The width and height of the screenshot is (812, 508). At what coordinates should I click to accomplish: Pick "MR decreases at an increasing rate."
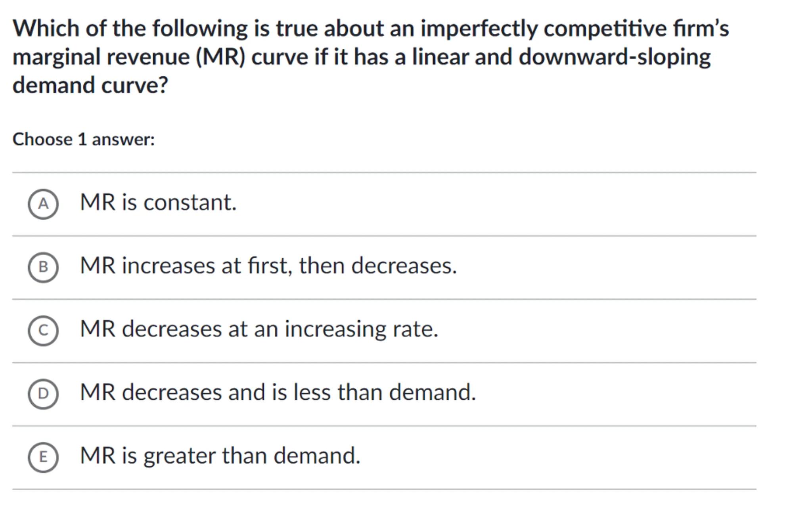tap(259, 329)
